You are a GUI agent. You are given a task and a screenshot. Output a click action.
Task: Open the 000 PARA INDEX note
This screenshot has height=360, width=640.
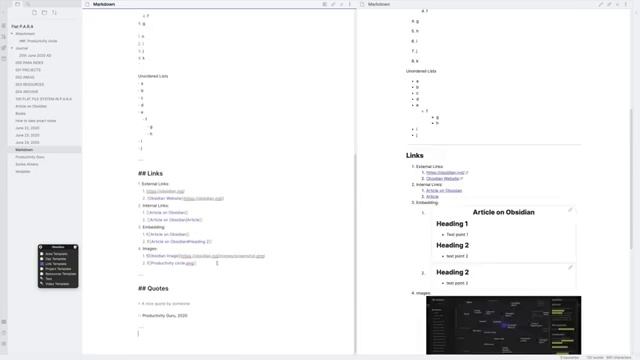[x=29, y=63]
